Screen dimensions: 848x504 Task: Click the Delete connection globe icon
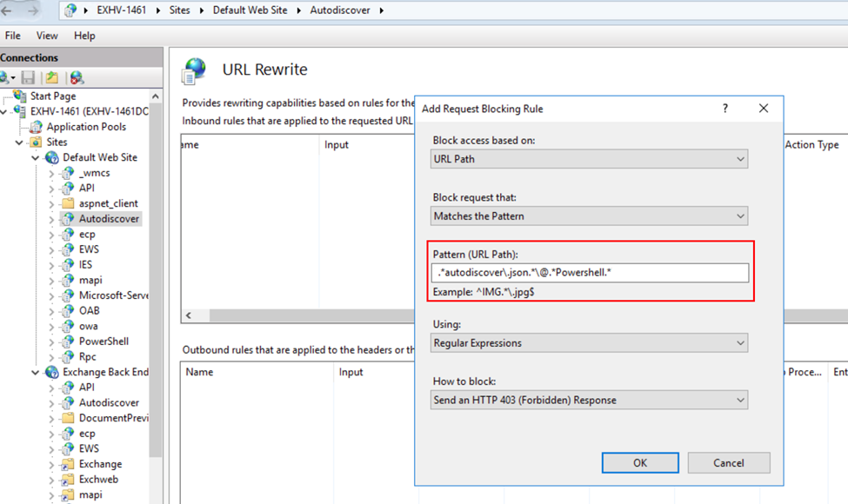point(77,78)
